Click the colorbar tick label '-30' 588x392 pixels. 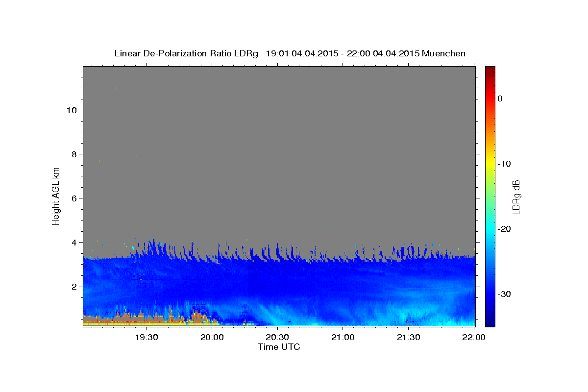[x=505, y=294]
